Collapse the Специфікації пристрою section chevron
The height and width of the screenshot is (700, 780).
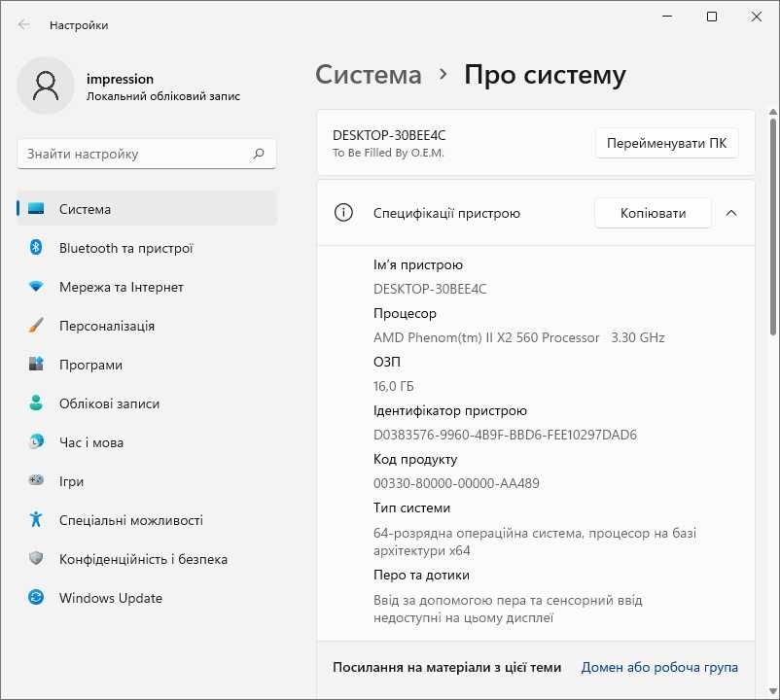(730, 213)
